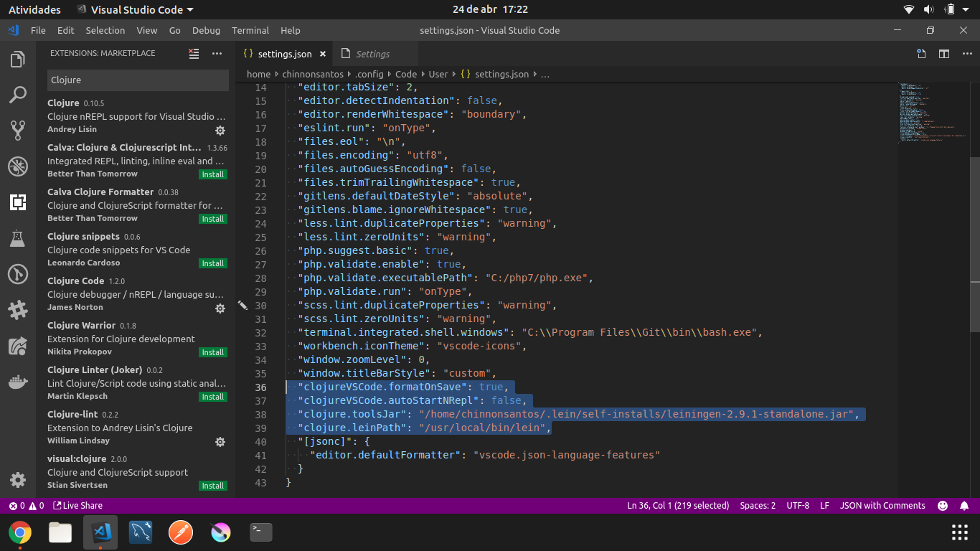
Task: Change file encoding via UTF-8 status item
Action: point(798,505)
